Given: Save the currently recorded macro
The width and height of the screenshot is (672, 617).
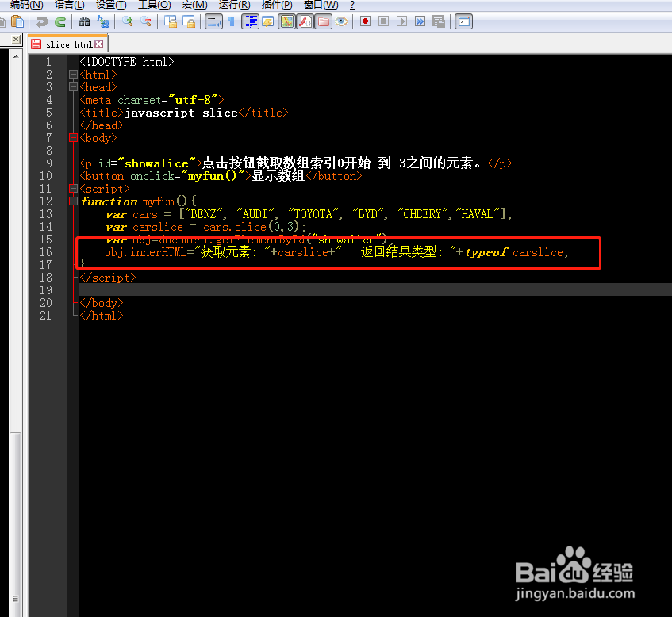Looking at the screenshot, I should click(439, 21).
